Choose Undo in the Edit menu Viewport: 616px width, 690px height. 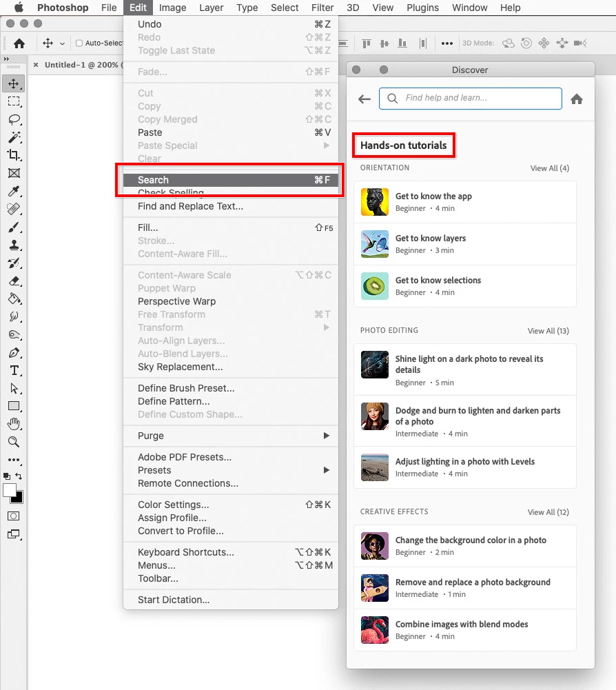pos(231,24)
